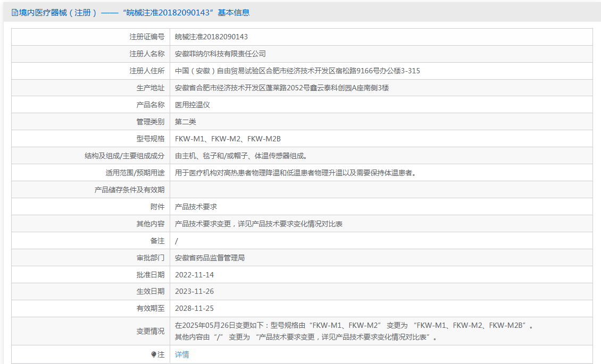601x364 pixels.
Task: Click the registrant address ending in 办公楼3-315
Action: pos(297,71)
